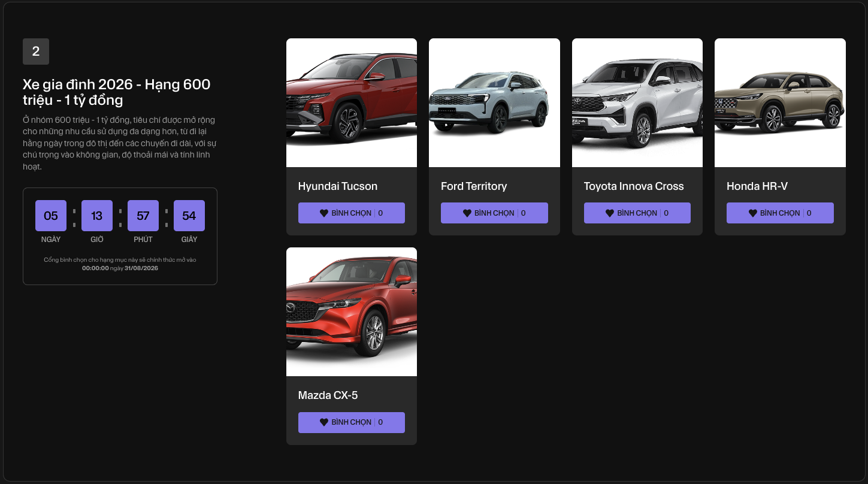The height and width of the screenshot is (484, 868).
Task: Open the Toyota Innova Cross car photo
Action: 637,103
